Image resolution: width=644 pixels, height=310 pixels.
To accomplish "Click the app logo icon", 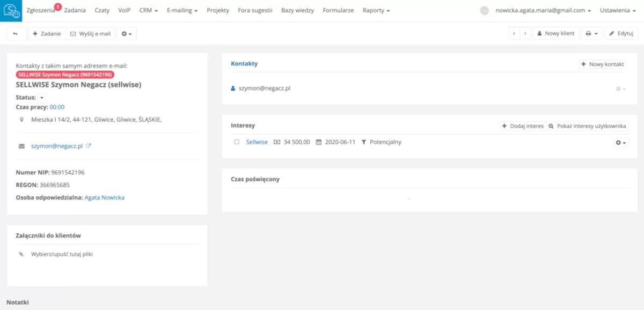I will tap(11, 11).
